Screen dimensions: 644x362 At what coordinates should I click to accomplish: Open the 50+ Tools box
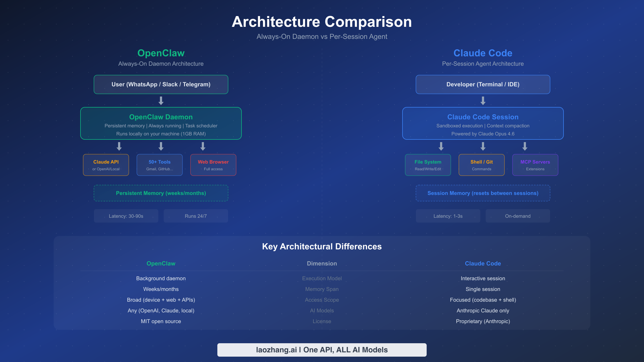coord(159,165)
